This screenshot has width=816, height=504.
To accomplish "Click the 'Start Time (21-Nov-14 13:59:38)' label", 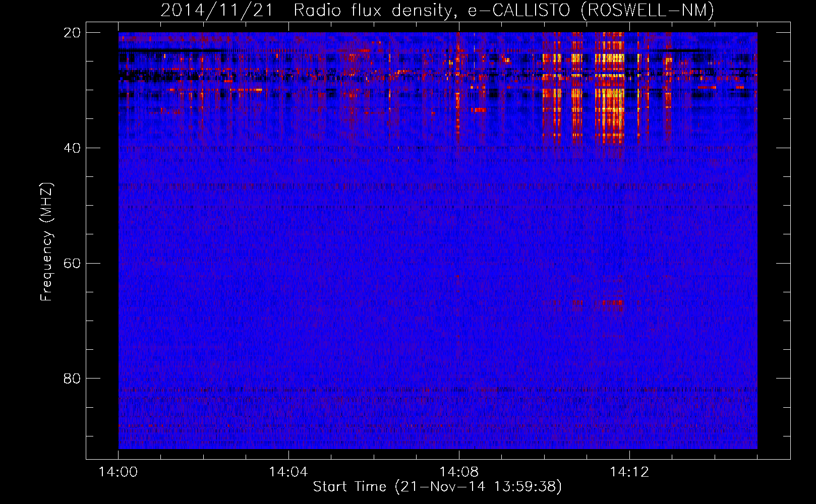I will point(437,487).
